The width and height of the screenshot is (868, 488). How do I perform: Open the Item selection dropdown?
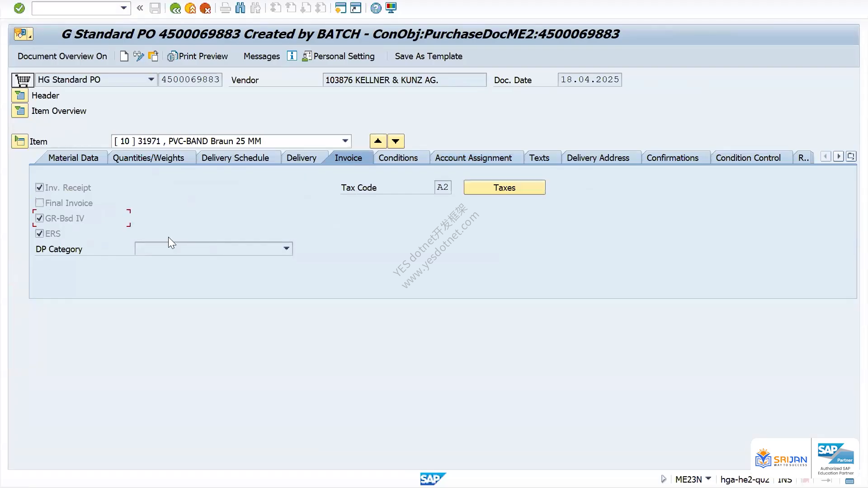click(345, 141)
